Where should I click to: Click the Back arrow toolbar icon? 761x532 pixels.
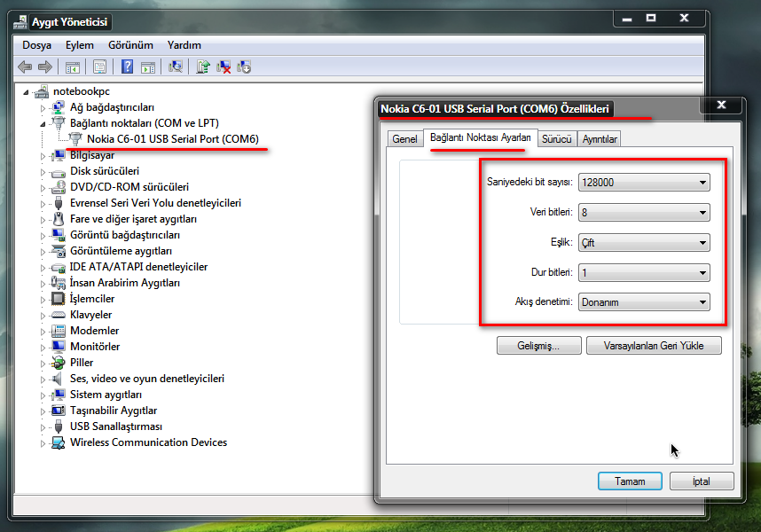pyautogui.click(x=25, y=66)
